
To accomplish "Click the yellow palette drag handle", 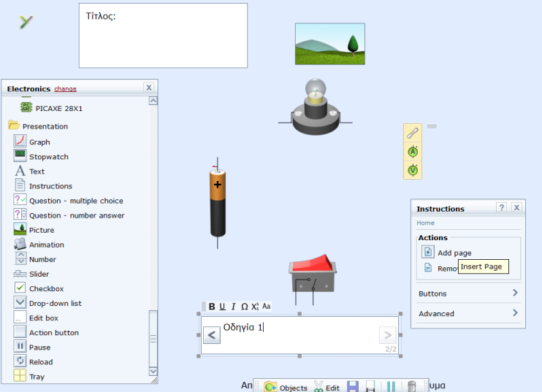I will pos(432,126).
